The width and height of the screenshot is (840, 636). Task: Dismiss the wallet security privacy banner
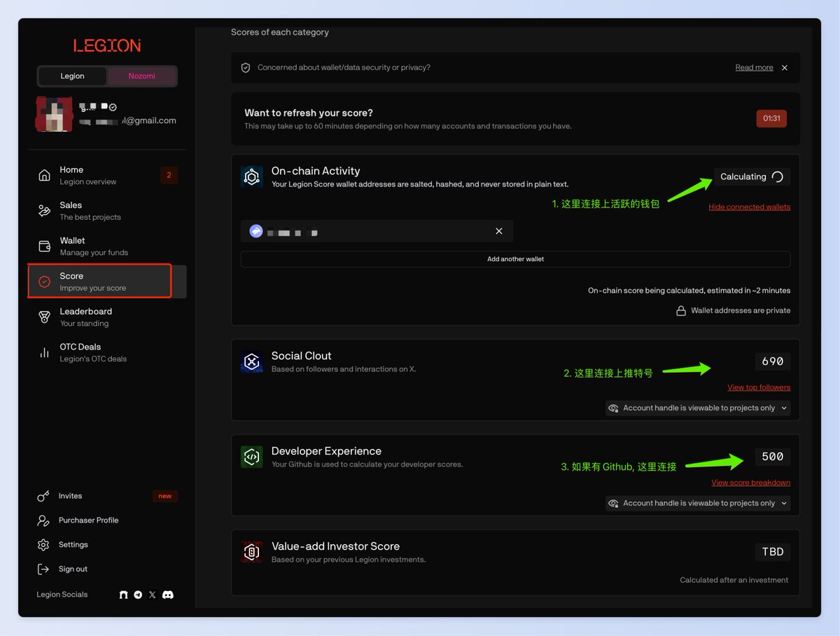click(785, 68)
